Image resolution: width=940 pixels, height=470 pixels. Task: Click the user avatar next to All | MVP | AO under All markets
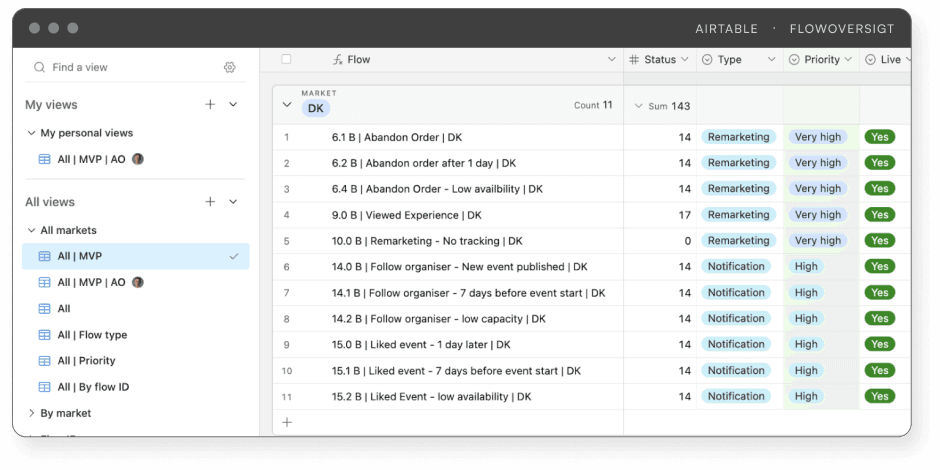pyautogui.click(x=138, y=282)
